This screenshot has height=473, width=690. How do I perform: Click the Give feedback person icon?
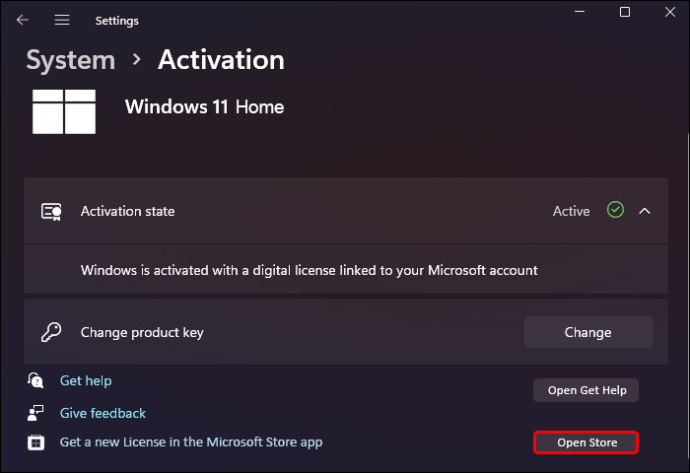(x=36, y=413)
